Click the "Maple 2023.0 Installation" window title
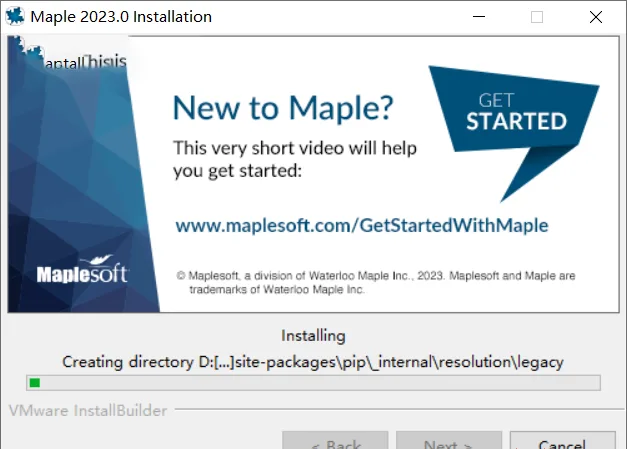Screen dimensions: 627x449 (121, 17)
